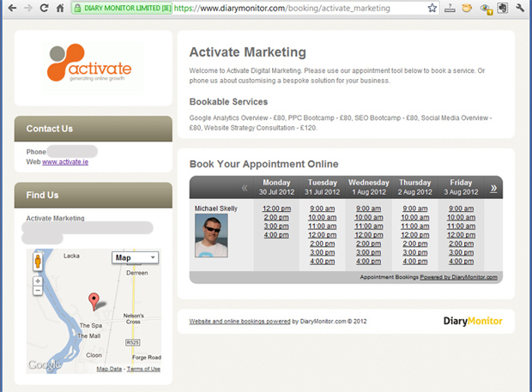Viewport: 532px width, 392px height.
Task: Go to next week with double chevron
Action: (x=493, y=188)
